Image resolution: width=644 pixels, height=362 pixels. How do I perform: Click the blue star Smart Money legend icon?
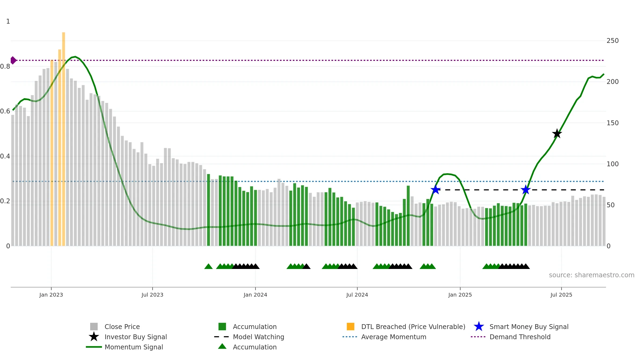(x=479, y=327)
